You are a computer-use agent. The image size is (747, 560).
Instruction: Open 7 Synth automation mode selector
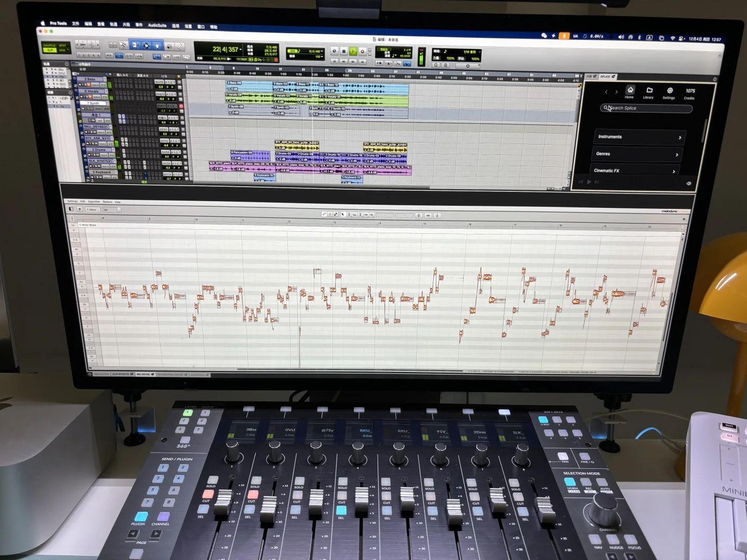click(x=106, y=109)
